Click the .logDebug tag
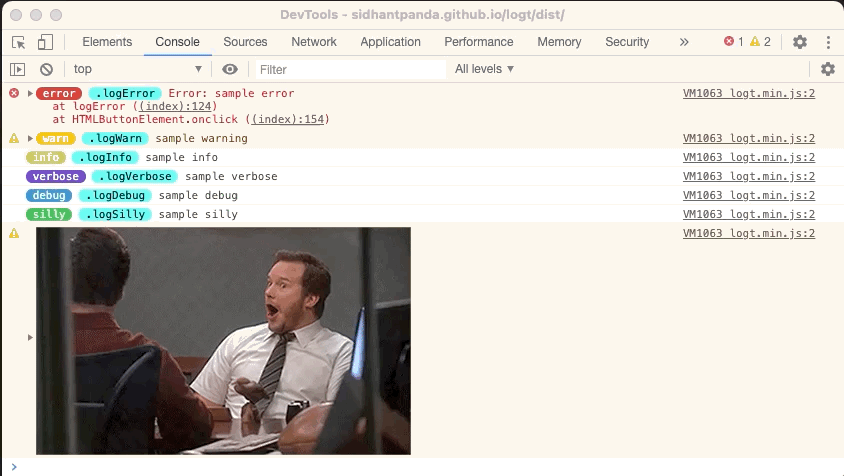This screenshot has width=844, height=476. (x=115, y=195)
